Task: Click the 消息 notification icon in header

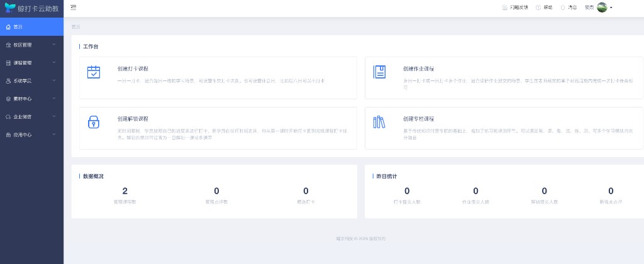Action: [x=563, y=8]
